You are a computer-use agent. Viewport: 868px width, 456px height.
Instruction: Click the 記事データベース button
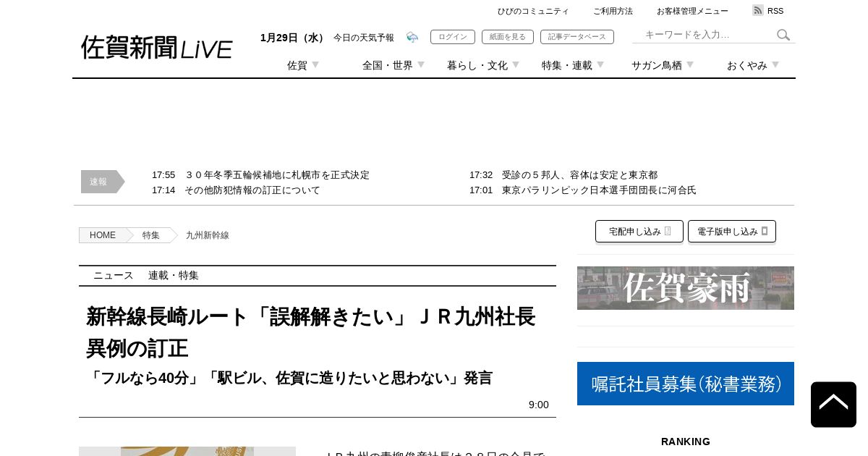[577, 37]
